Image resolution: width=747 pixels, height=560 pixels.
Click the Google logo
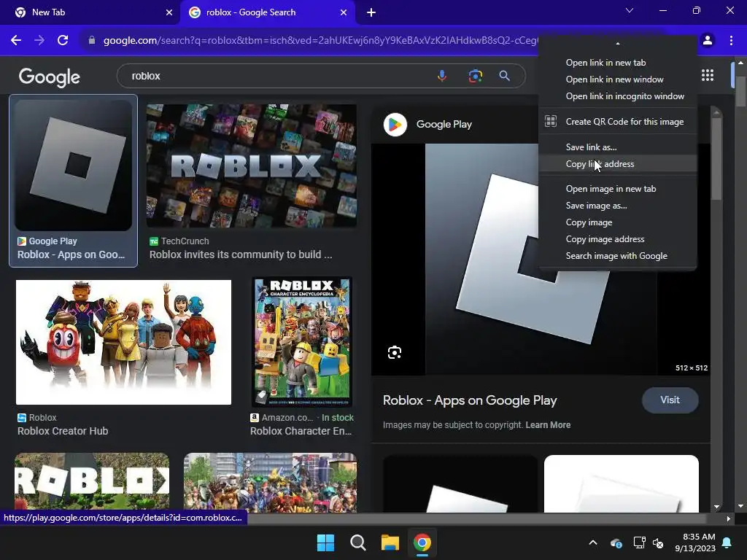(50, 77)
